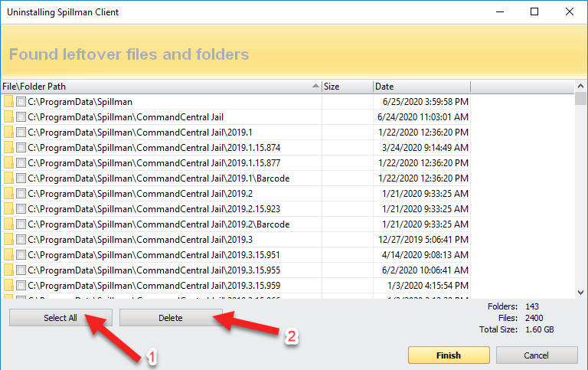Click the Select All button
The image size is (588, 370).
coord(60,318)
